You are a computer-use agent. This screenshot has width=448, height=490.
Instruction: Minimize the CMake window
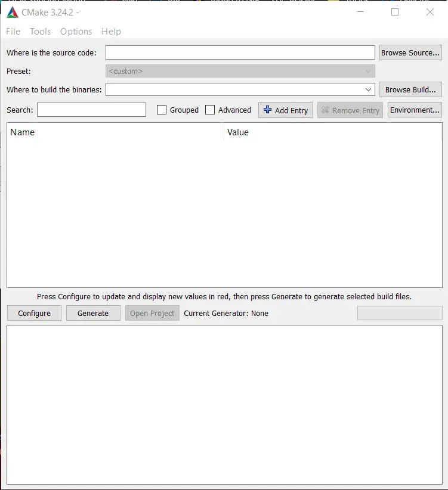[x=360, y=12]
